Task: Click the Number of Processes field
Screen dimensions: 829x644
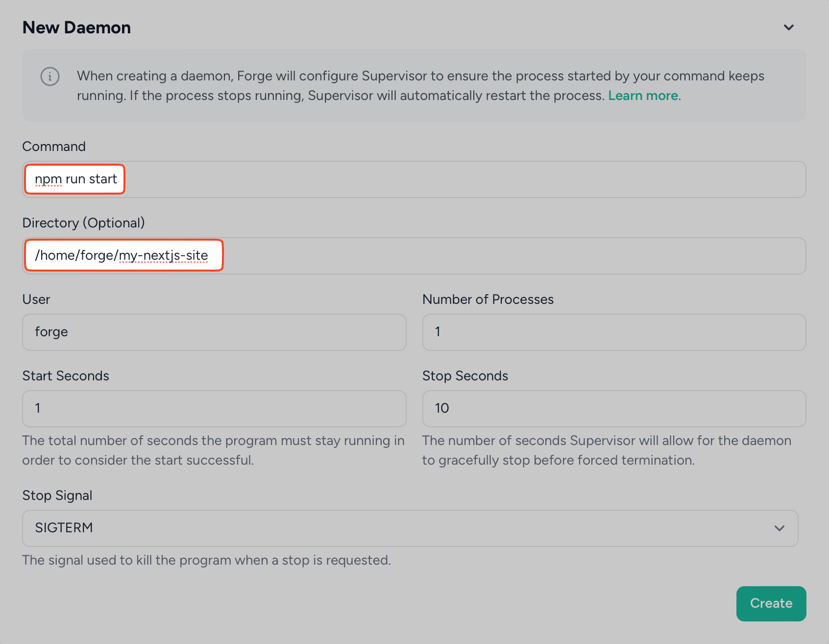Action: (614, 332)
